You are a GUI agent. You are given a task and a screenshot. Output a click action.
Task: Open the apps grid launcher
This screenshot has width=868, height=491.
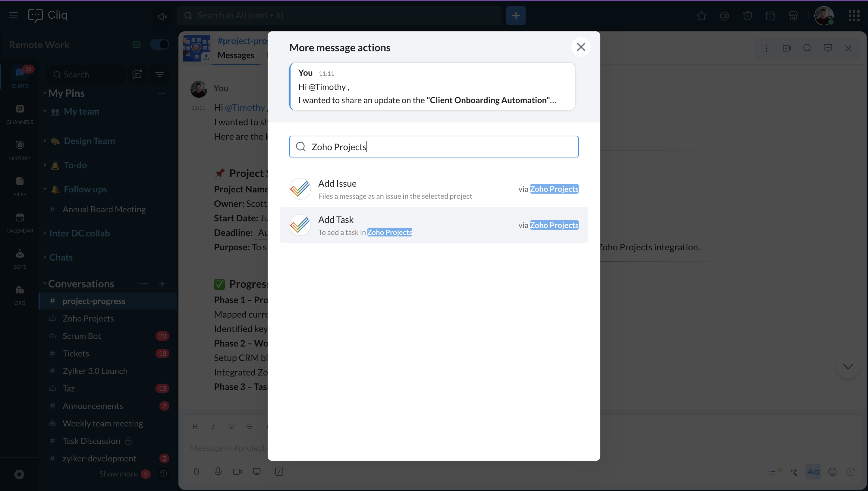click(854, 15)
